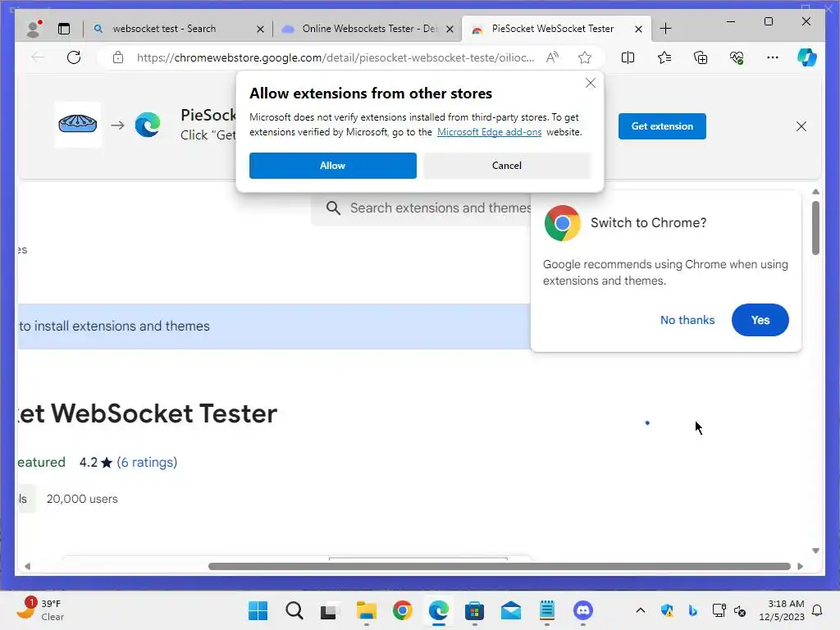Open the Favorites list icon
The width and height of the screenshot is (840, 630).
pyautogui.click(x=664, y=57)
